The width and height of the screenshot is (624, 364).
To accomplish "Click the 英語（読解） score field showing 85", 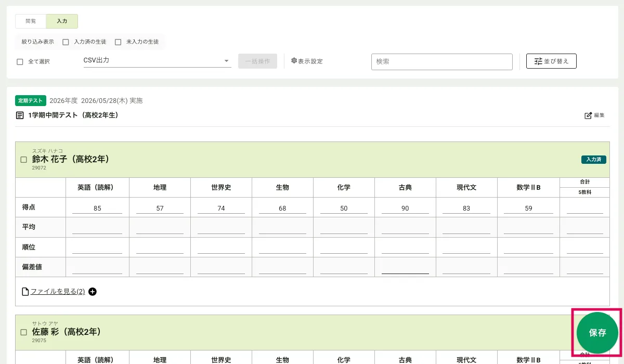I will pos(97,208).
